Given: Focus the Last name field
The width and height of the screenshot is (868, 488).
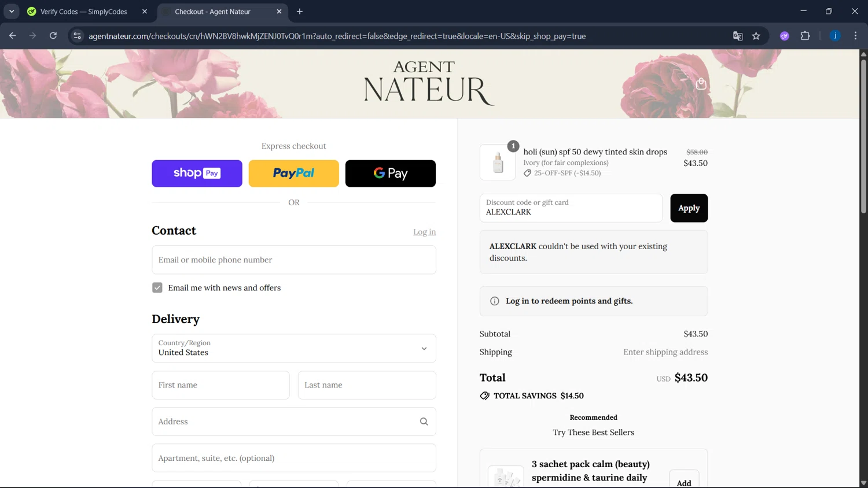Looking at the screenshot, I should coord(367,385).
